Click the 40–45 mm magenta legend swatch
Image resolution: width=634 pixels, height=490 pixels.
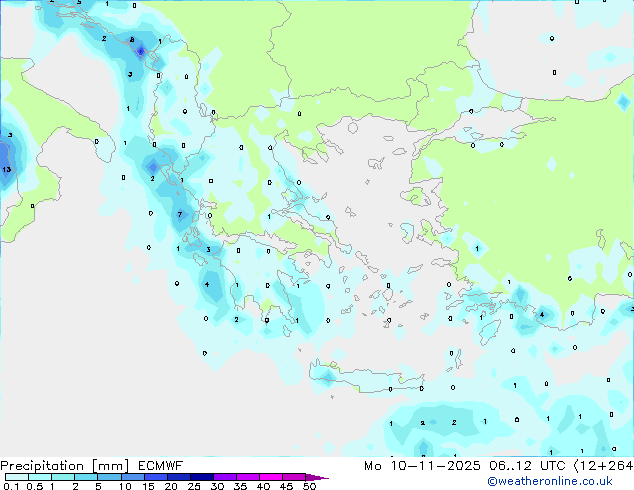tap(271, 477)
